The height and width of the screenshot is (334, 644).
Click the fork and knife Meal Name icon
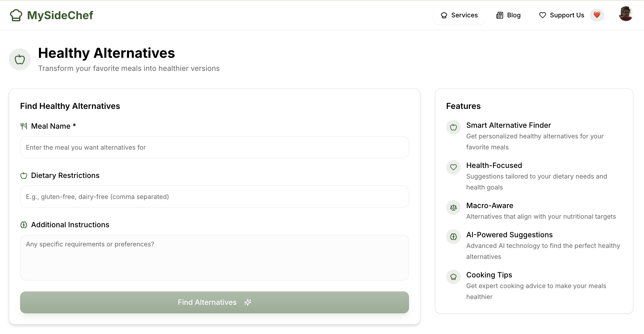click(x=24, y=126)
